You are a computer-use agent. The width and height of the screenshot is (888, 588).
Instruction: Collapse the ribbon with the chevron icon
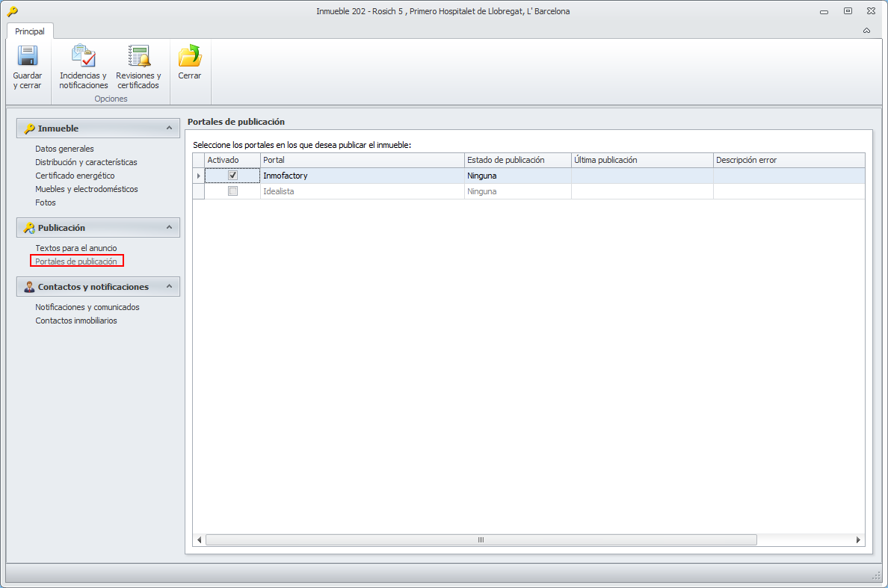[x=866, y=31]
